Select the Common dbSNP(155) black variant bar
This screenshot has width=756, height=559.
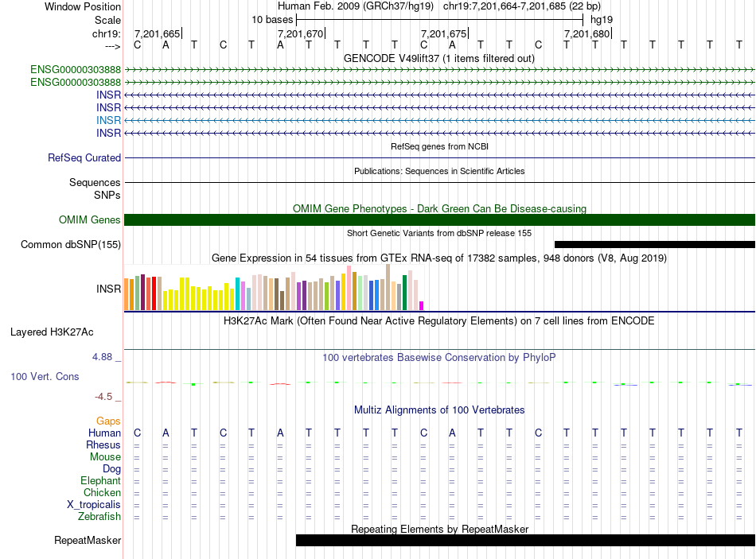pos(654,244)
